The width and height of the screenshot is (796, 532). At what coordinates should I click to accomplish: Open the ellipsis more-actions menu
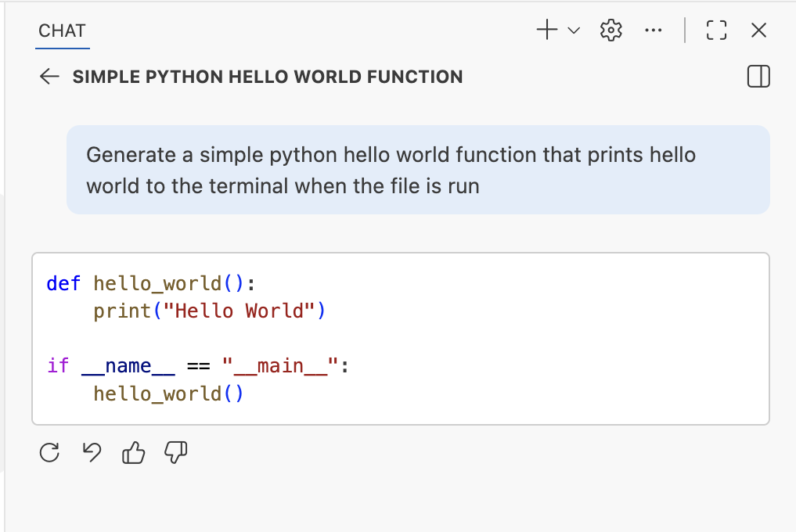(x=654, y=30)
